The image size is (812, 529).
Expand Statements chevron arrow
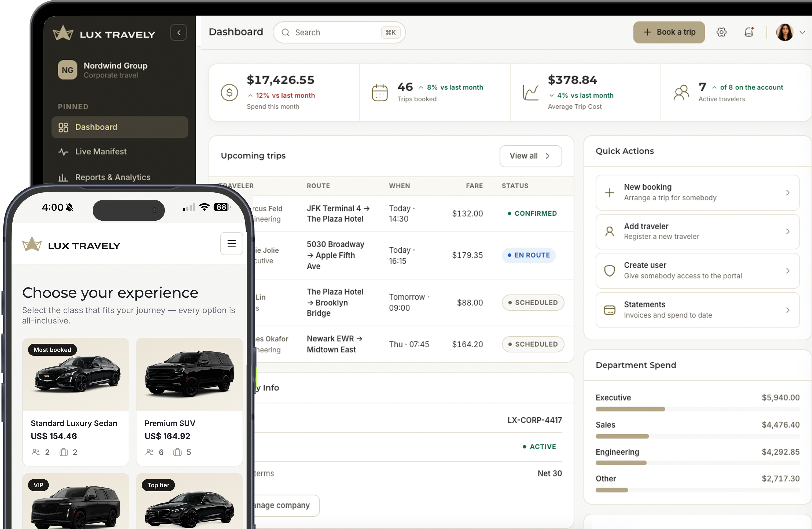point(787,310)
